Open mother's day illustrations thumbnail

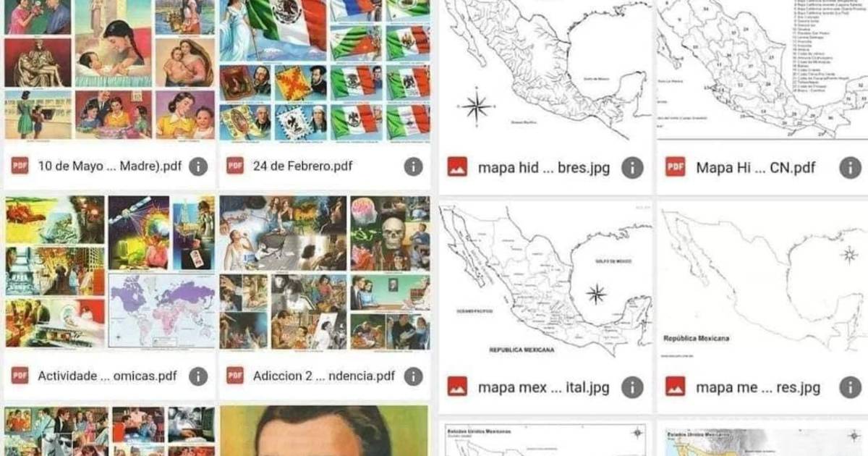pos(109,69)
